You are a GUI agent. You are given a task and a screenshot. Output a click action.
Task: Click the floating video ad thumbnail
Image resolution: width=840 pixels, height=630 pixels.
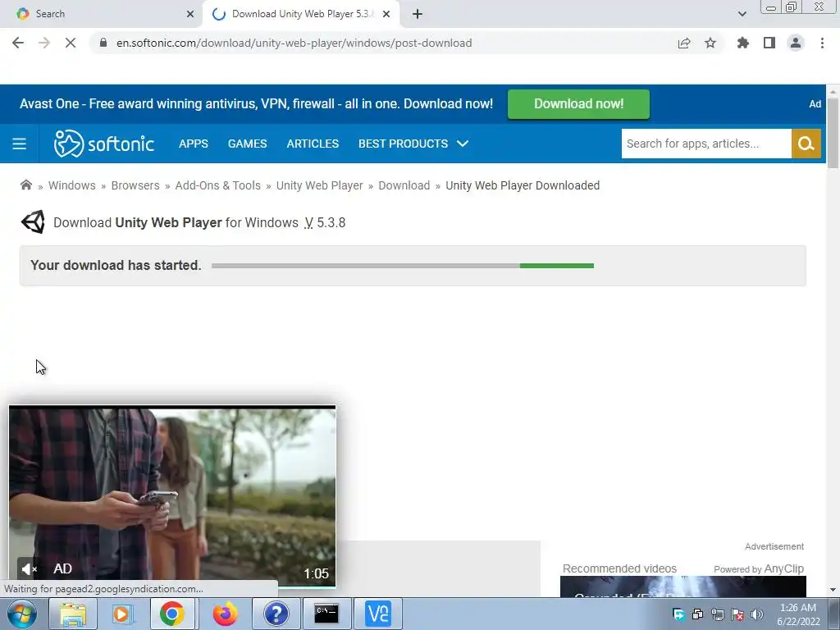172,496
